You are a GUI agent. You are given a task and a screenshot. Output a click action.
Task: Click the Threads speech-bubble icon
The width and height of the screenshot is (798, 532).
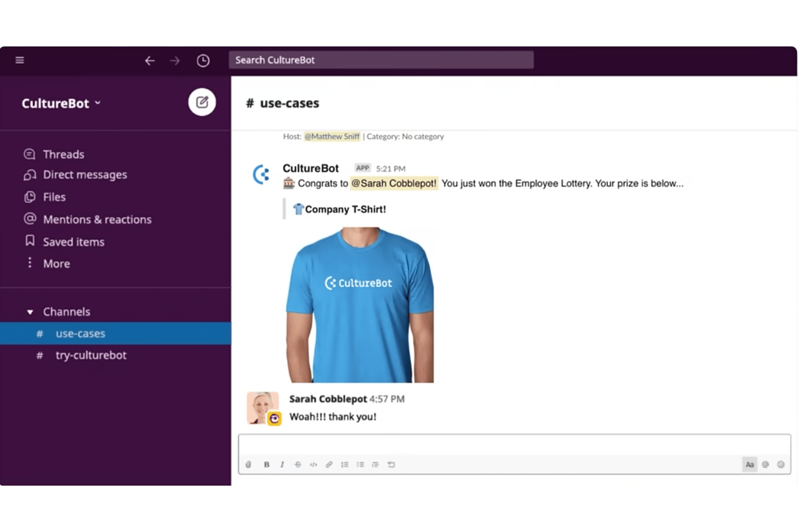click(x=30, y=154)
